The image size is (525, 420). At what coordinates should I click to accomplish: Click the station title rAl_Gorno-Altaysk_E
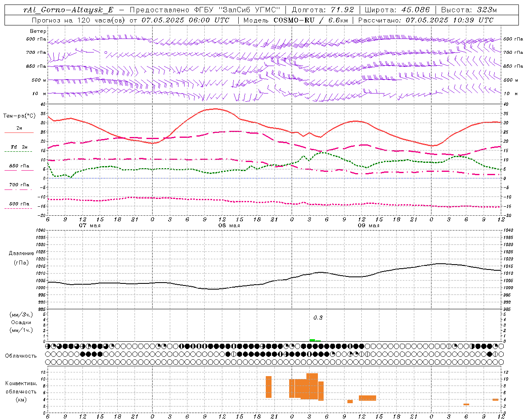pos(68,10)
